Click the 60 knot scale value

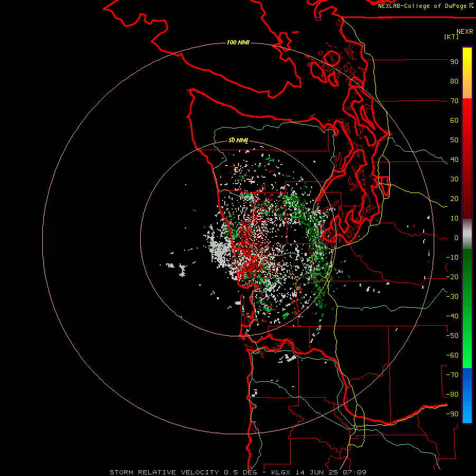(x=454, y=121)
